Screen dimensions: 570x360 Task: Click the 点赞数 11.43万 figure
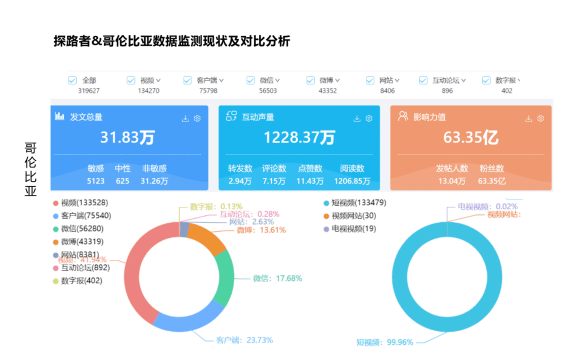tap(310, 175)
